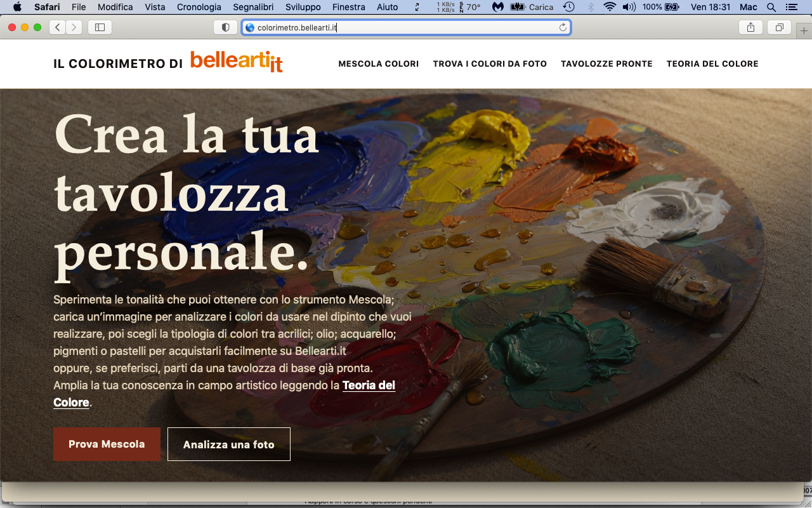The image size is (812, 508).
Task: Open Trova i Colori da Foto
Action: (490, 63)
